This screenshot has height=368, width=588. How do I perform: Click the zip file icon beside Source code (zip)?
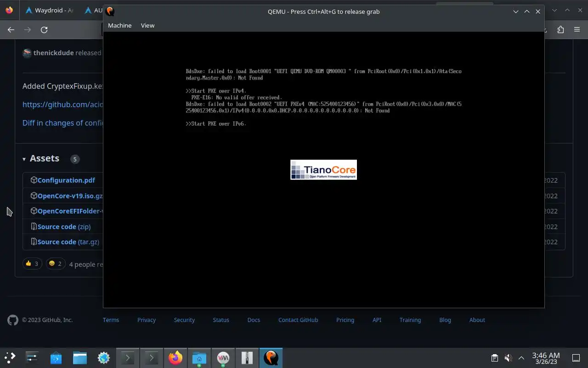click(x=34, y=226)
